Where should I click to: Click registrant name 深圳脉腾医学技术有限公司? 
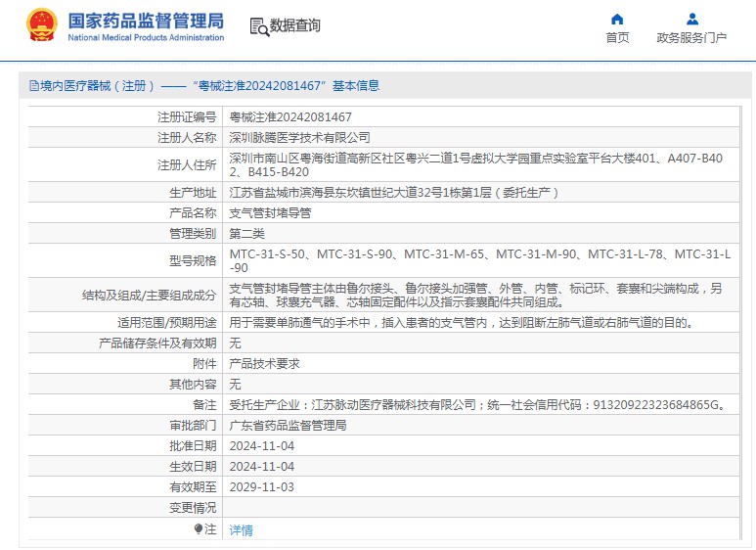coord(299,137)
